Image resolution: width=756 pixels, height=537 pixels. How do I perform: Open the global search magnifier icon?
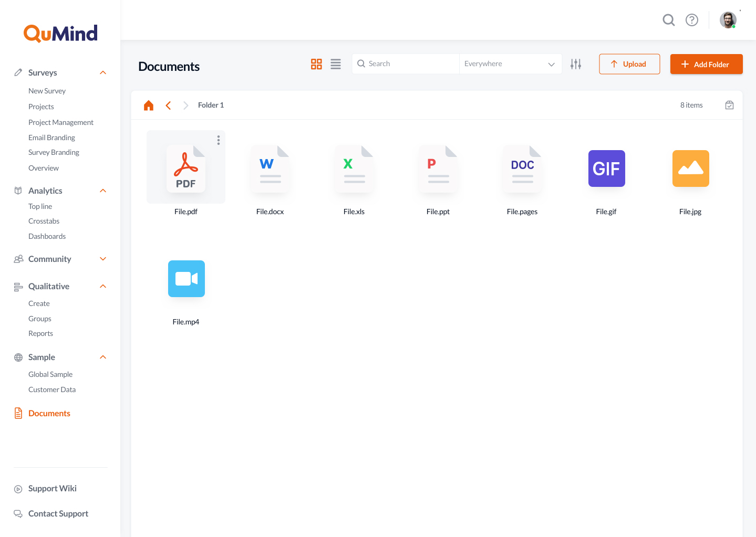click(x=669, y=20)
